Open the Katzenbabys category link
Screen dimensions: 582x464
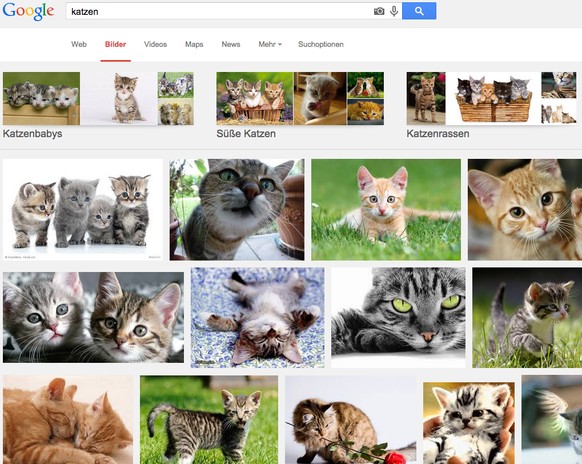(32, 134)
